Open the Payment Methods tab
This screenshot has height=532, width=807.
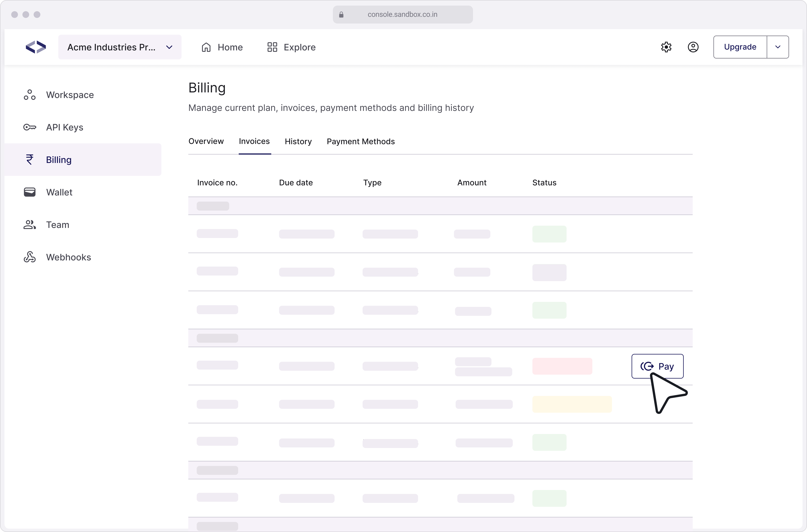pos(361,141)
